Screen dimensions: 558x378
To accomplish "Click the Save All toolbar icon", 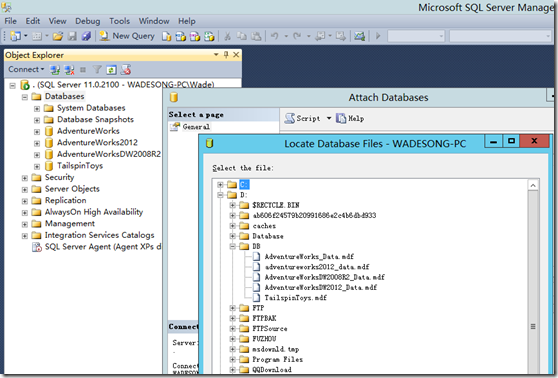I will [x=86, y=36].
